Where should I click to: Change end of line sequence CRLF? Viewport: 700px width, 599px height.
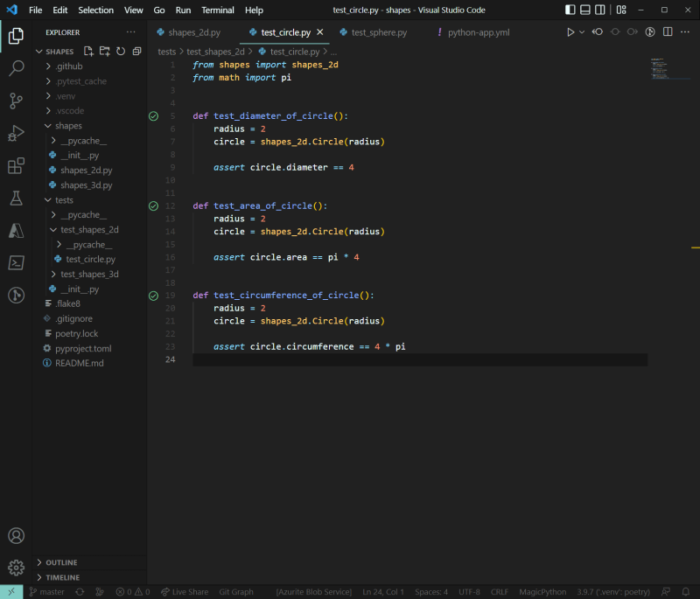[500, 592]
